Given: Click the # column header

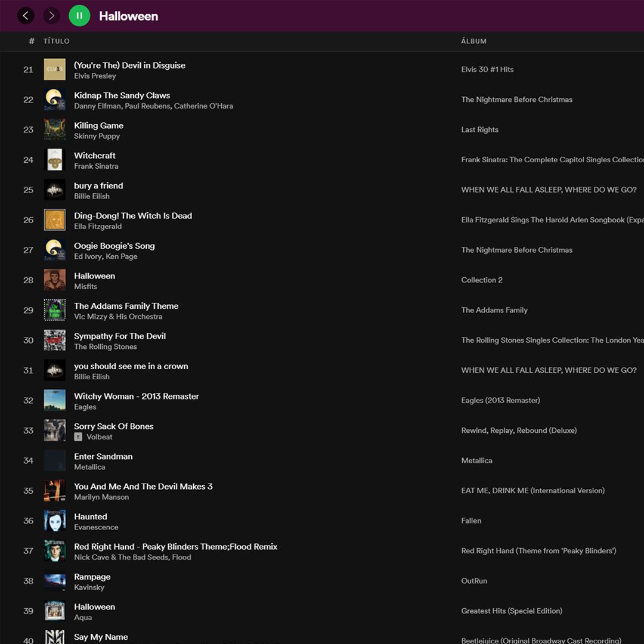Looking at the screenshot, I should tap(32, 41).
